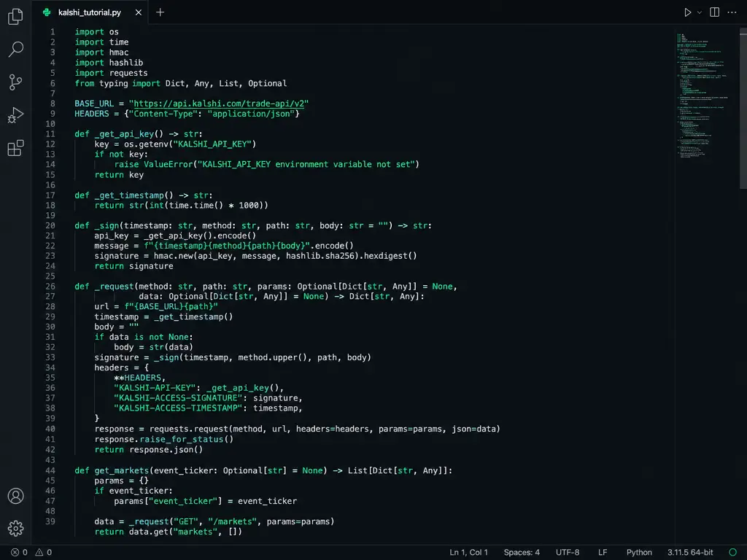The height and width of the screenshot is (560, 747).
Task: Click 'hashlib.sha256' on line 23
Action: point(320,256)
